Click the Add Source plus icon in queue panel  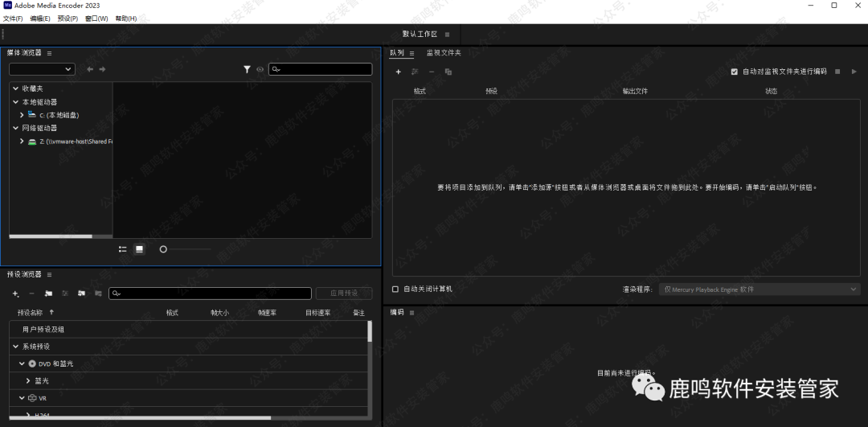[x=398, y=72]
